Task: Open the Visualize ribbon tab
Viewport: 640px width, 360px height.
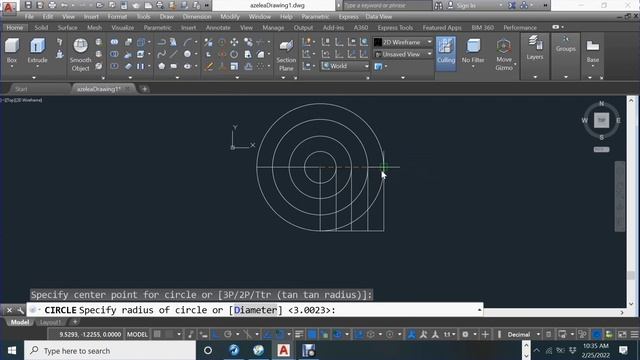Action: 122,27
